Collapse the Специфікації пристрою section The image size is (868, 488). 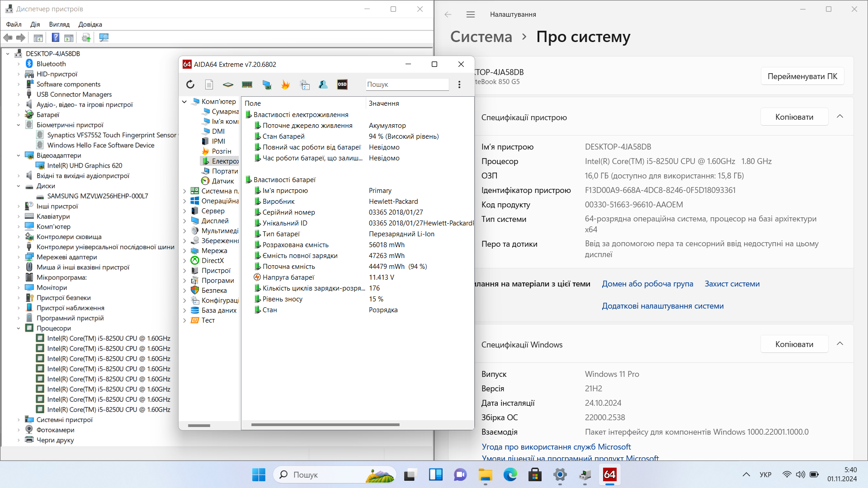point(840,117)
